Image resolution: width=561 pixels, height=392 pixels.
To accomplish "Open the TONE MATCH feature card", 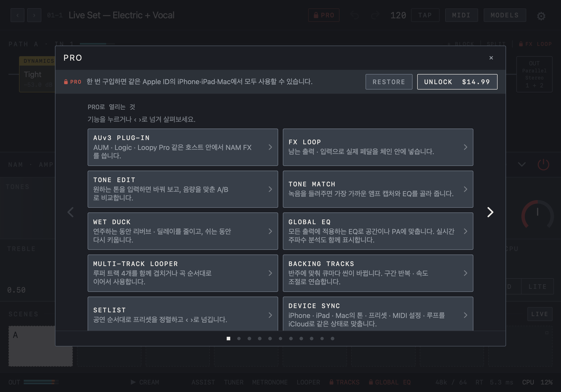I will pyautogui.click(x=378, y=189).
